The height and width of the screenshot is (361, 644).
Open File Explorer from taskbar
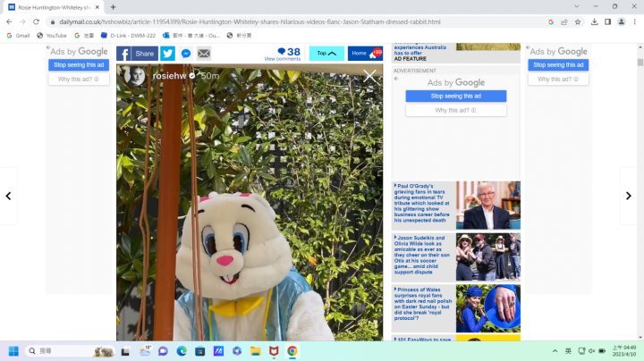point(256,351)
